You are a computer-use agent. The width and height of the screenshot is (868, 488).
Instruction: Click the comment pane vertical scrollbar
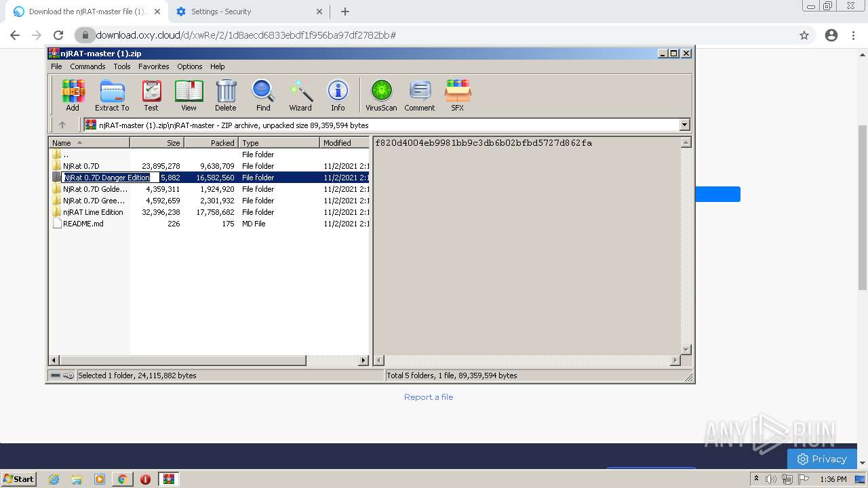click(x=686, y=246)
